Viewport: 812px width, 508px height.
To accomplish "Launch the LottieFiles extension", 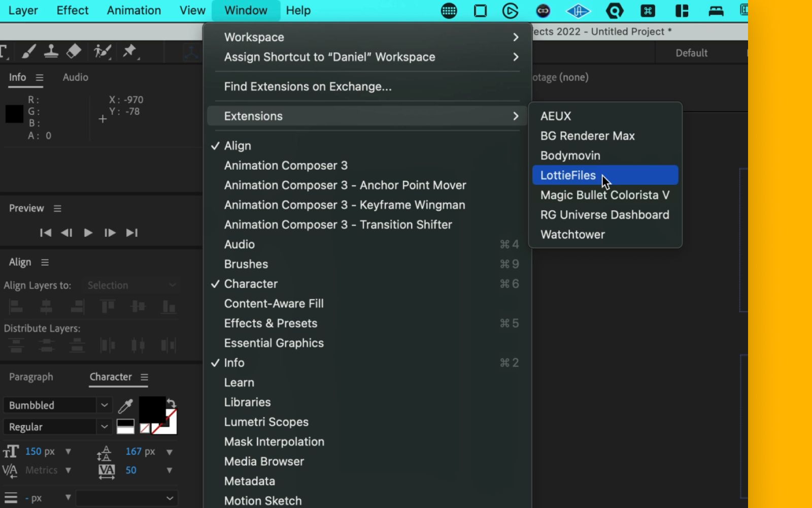I will (x=605, y=175).
